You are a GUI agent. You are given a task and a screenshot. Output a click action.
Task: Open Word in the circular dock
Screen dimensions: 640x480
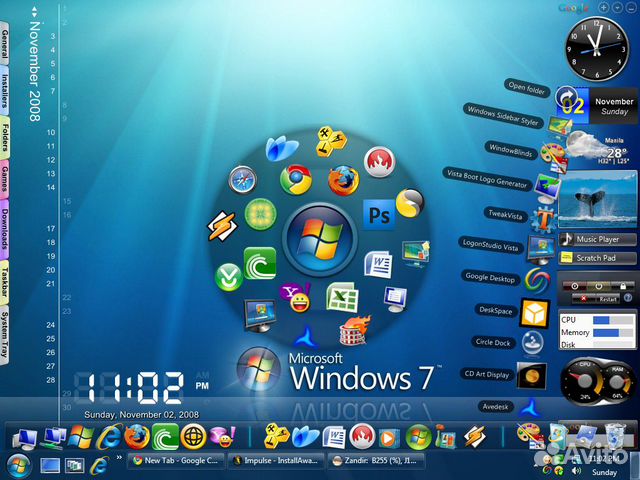[378, 264]
